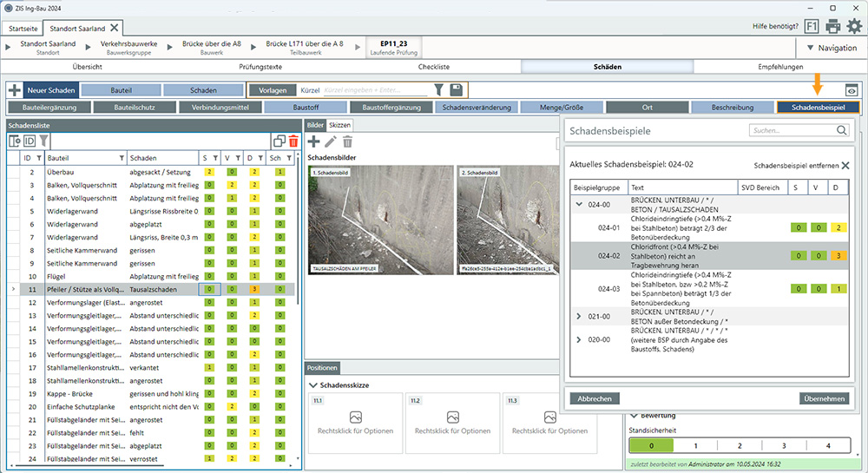
Task: Delete selected damage with red trash icon
Action: pos(293,141)
